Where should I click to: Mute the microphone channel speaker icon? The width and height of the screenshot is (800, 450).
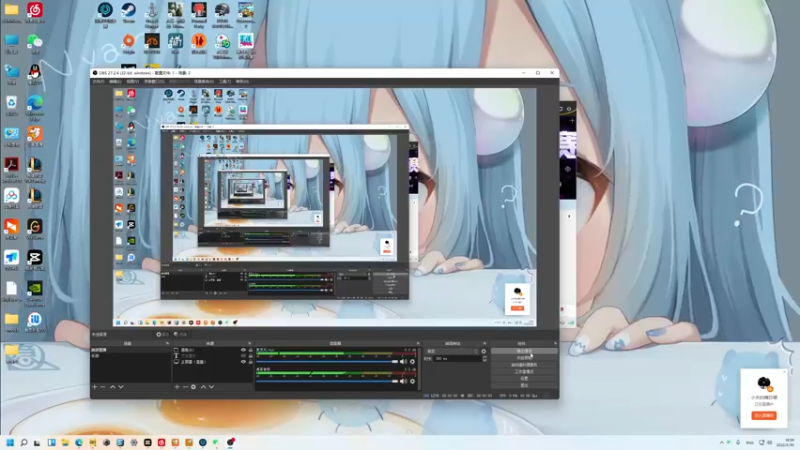click(403, 362)
